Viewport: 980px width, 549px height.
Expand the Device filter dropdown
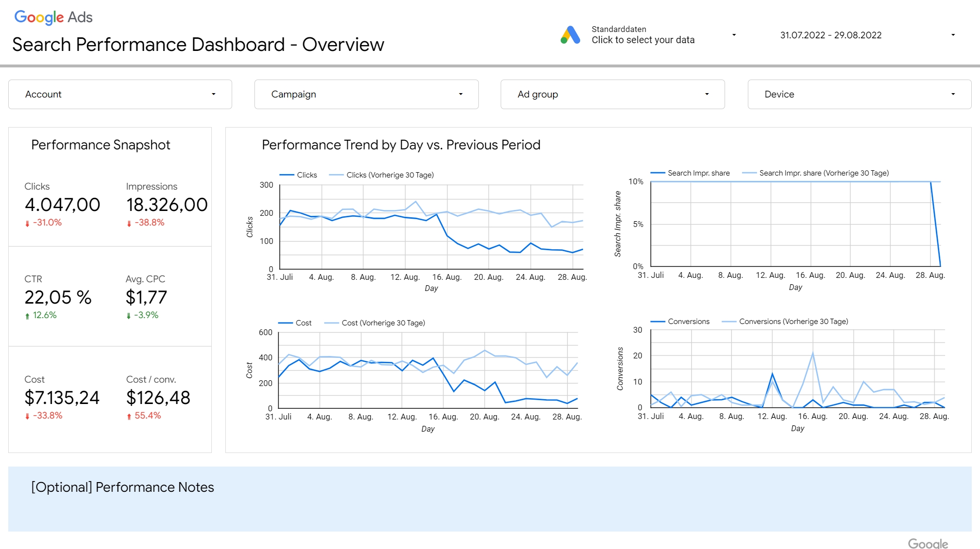tap(859, 95)
